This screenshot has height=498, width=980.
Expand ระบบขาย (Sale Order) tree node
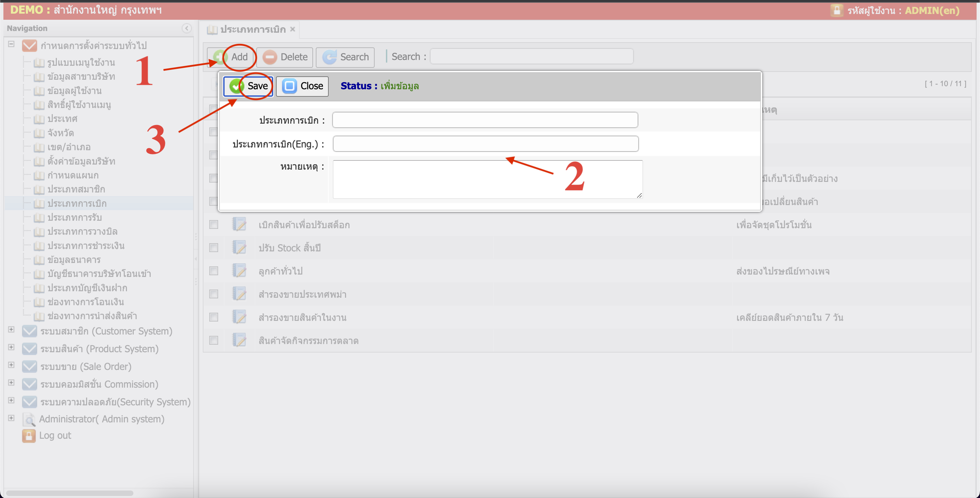[11, 365]
